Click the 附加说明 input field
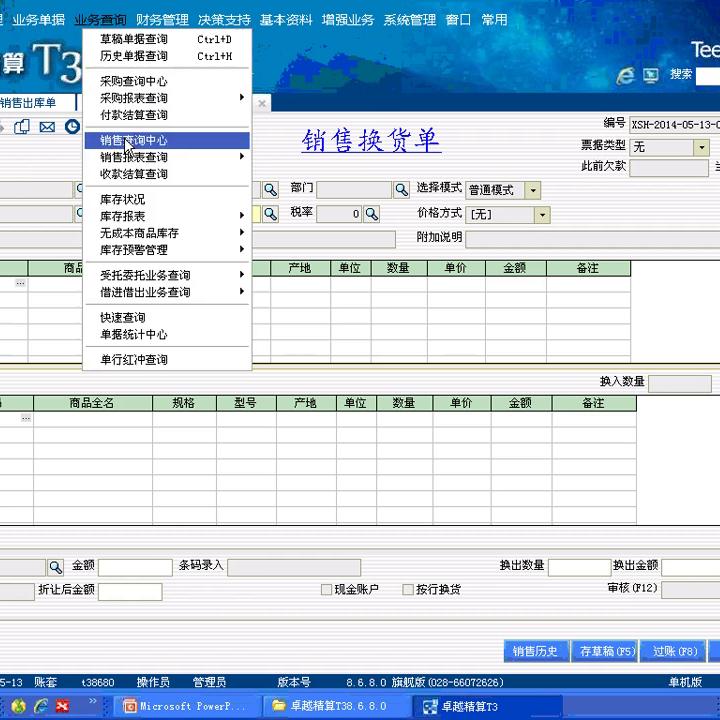The width and height of the screenshot is (720, 720). pos(592,240)
